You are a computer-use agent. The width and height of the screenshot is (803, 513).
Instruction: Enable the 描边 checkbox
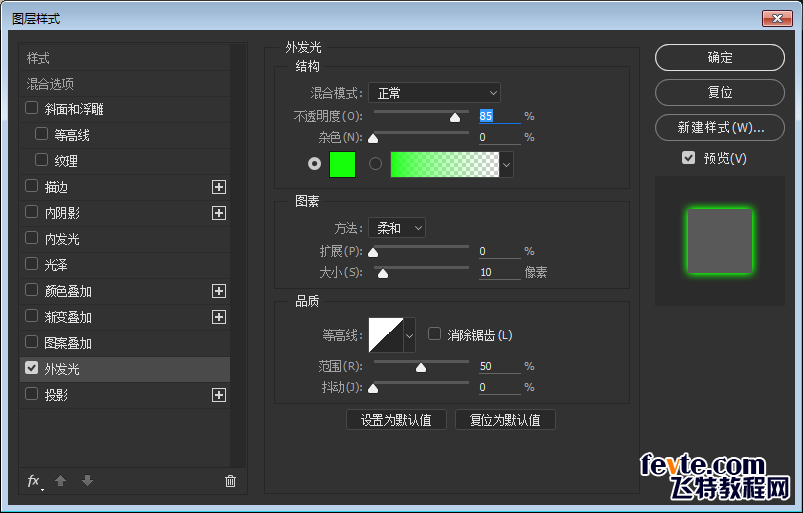click(32, 186)
